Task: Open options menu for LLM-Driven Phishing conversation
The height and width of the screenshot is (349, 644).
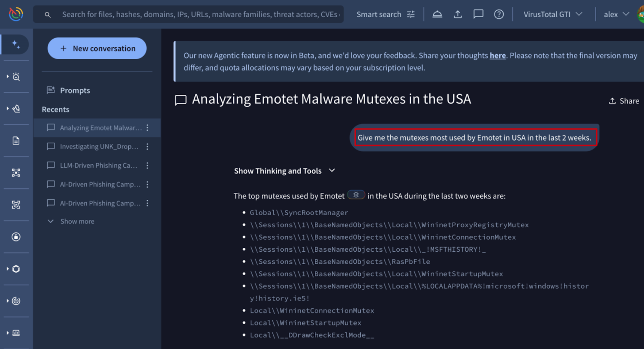Action: (147, 165)
